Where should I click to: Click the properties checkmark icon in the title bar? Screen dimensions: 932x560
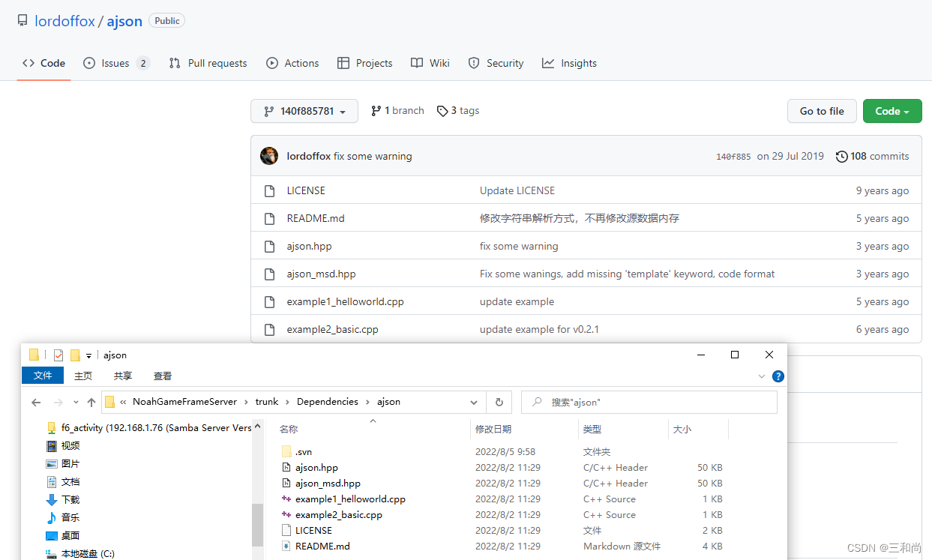(x=58, y=355)
